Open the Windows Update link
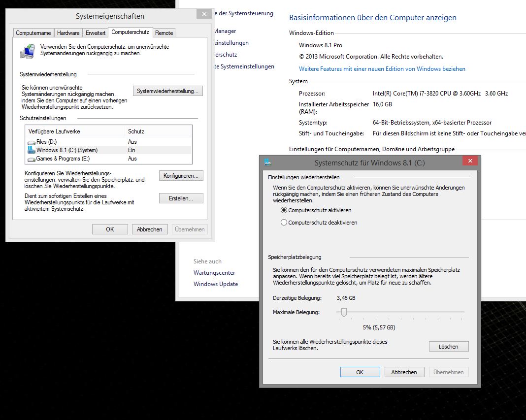Image resolution: width=526 pixels, height=420 pixels. pos(216,284)
